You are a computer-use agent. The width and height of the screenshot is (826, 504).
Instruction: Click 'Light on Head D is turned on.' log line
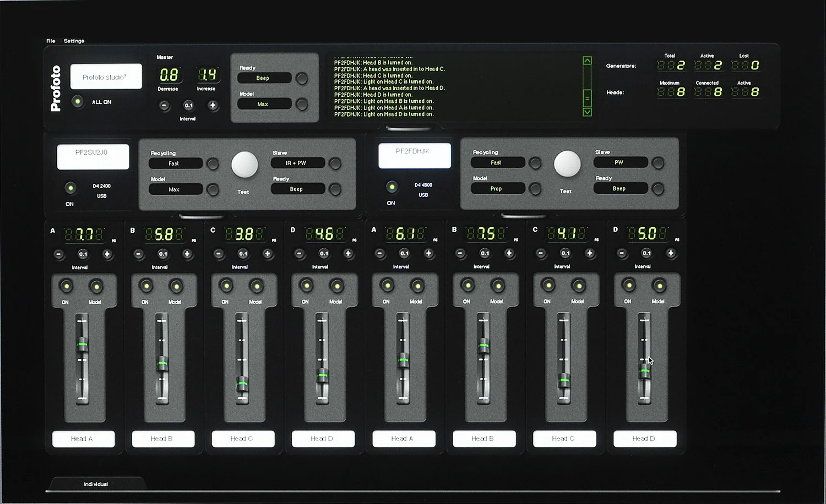point(384,114)
